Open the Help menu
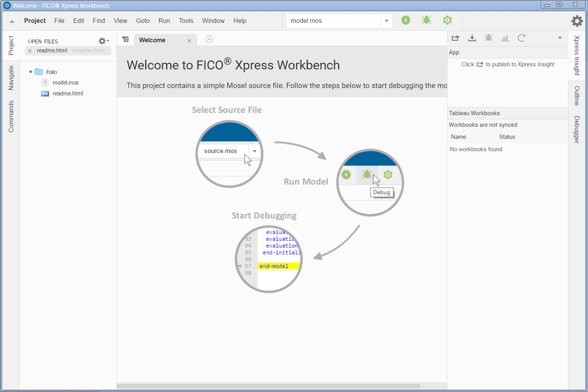 (x=240, y=21)
